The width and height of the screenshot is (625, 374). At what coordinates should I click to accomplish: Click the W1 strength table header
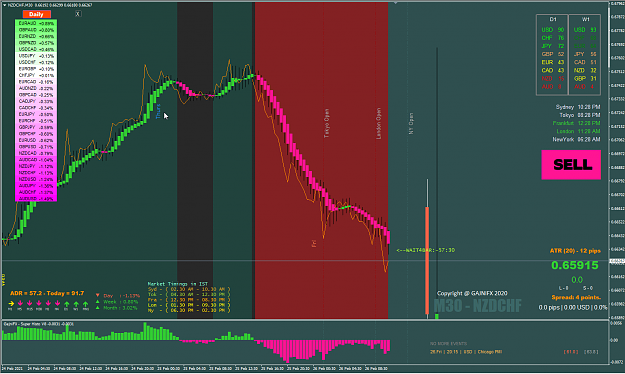pyautogui.click(x=585, y=20)
